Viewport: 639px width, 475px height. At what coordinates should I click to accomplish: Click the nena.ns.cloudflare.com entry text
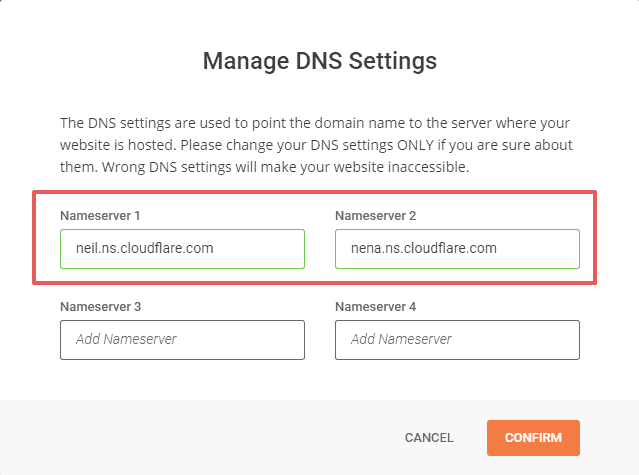(x=424, y=248)
